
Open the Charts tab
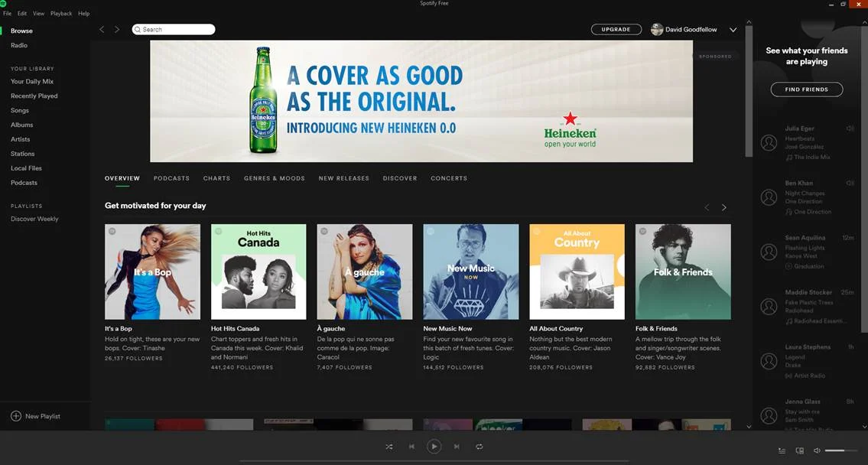[x=216, y=178]
